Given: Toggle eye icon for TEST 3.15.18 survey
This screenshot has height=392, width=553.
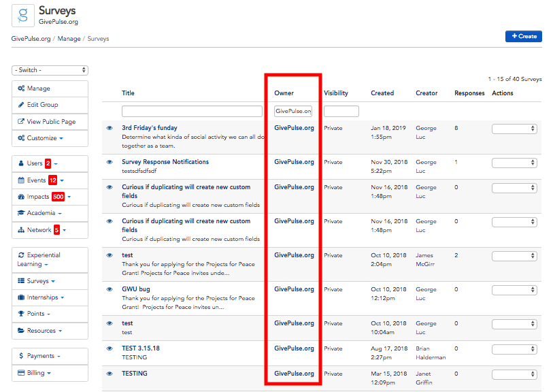Looking at the screenshot, I should coord(110,348).
